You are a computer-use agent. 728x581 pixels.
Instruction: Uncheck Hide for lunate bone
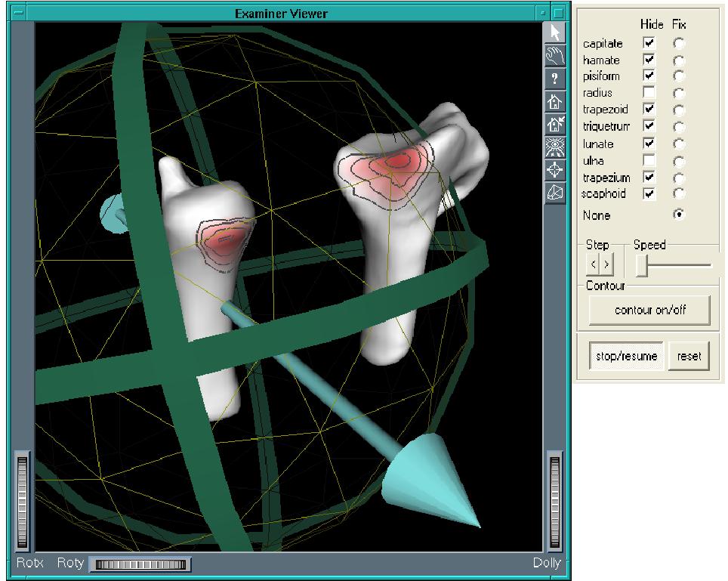point(649,143)
